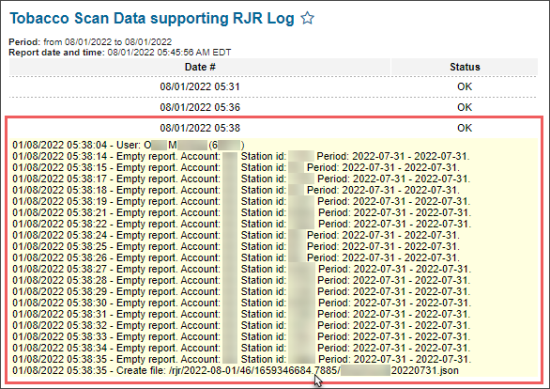
Task: Click OK status of the 05:36 row
Action: click(464, 107)
